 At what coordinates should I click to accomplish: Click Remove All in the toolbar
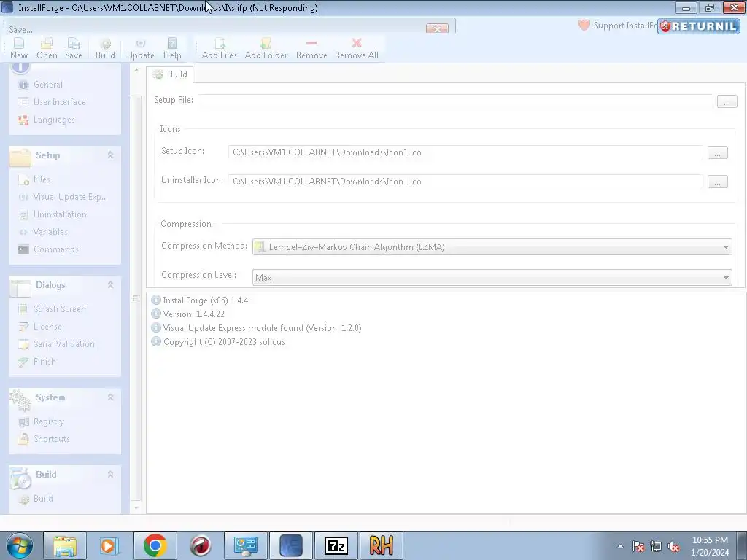pyautogui.click(x=356, y=49)
